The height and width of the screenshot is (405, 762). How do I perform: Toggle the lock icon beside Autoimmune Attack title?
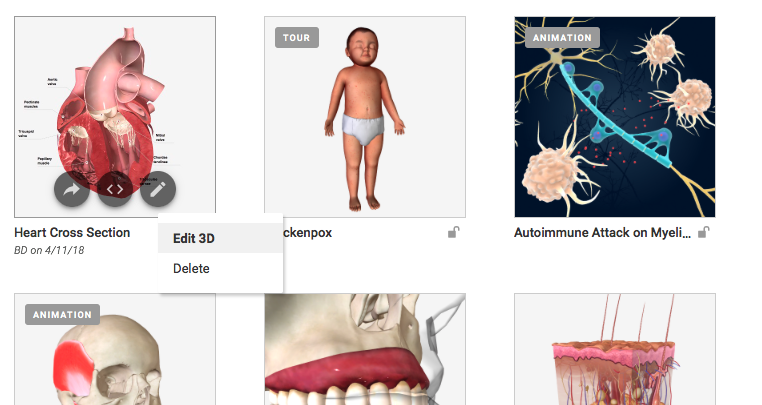(704, 233)
